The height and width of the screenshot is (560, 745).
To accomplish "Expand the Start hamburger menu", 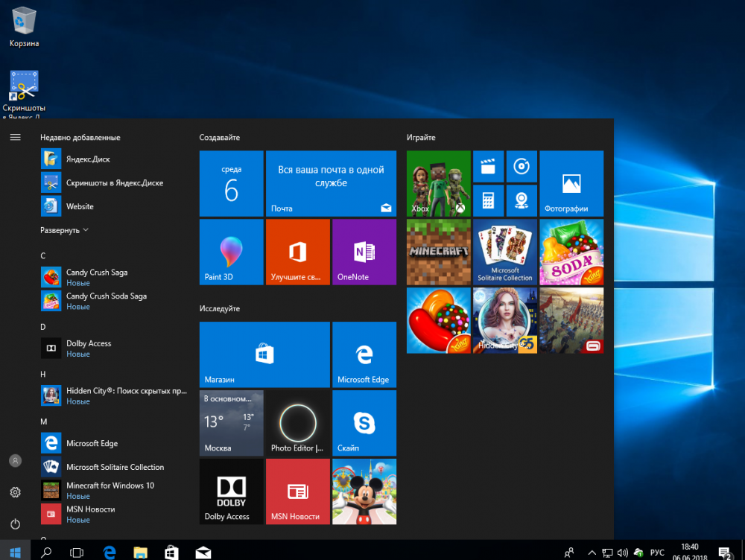I will (15, 137).
